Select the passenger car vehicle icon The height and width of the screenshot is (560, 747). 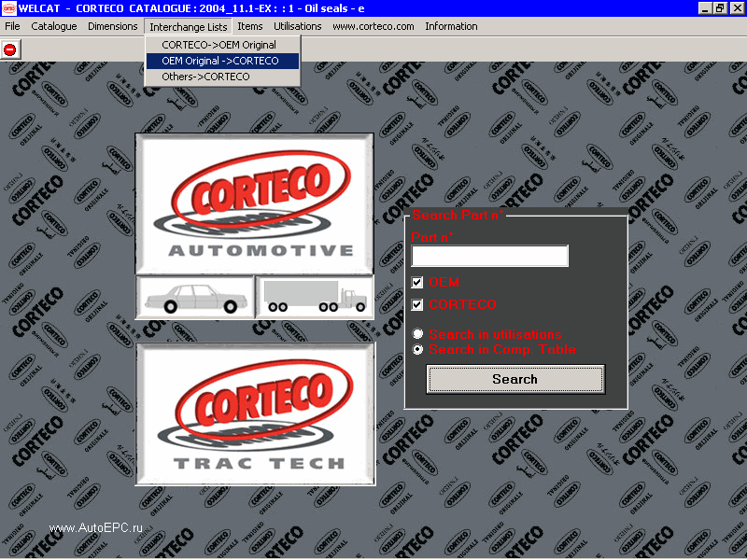pos(194,296)
